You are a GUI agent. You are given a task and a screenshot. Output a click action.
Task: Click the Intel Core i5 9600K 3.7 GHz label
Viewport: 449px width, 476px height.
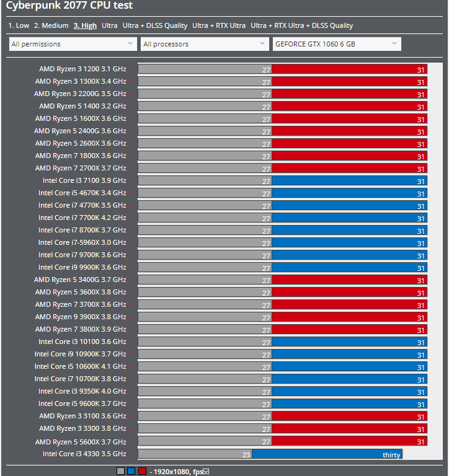tap(82, 404)
